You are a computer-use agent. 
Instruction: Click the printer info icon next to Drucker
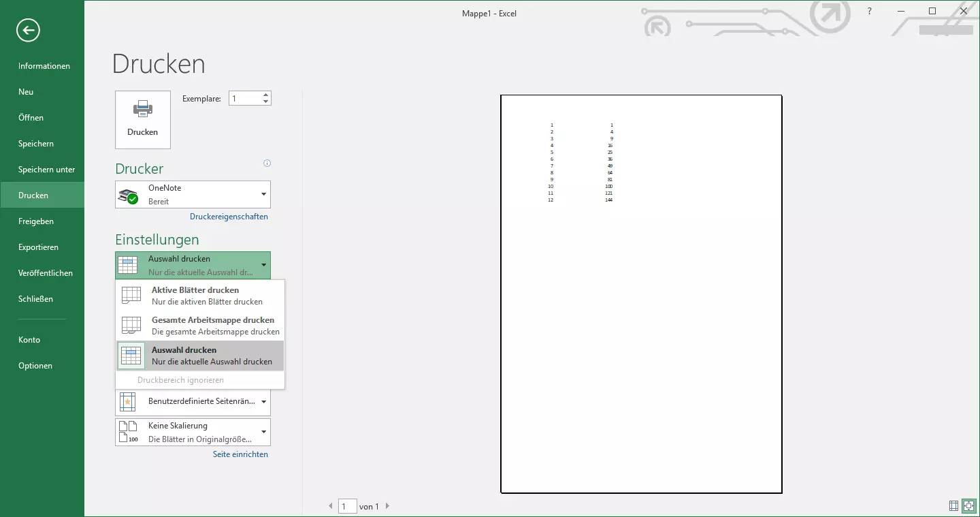coord(267,163)
